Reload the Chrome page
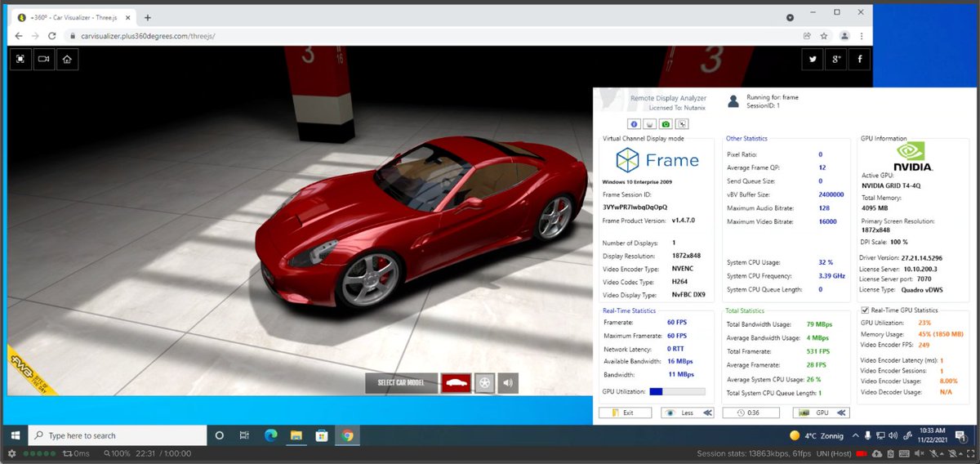This screenshot has width=980, height=464. 52,36
